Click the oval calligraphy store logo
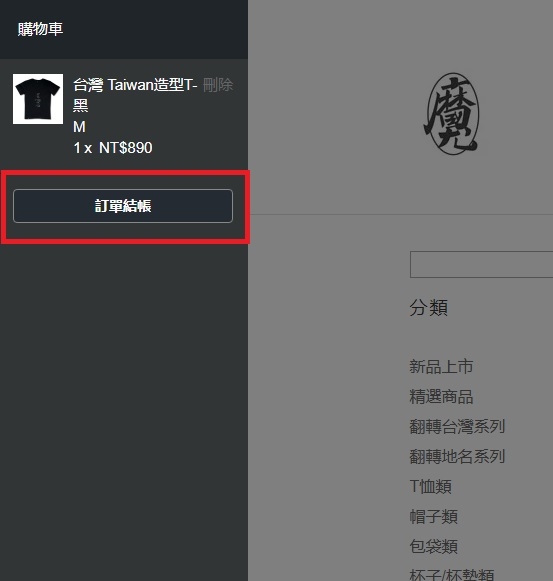Screen dimensions: 553x581 [451, 114]
